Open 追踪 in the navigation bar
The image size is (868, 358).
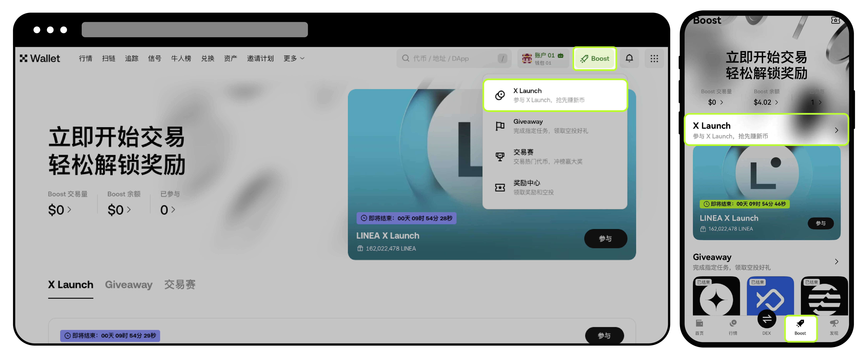pyautogui.click(x=132, y=58)
